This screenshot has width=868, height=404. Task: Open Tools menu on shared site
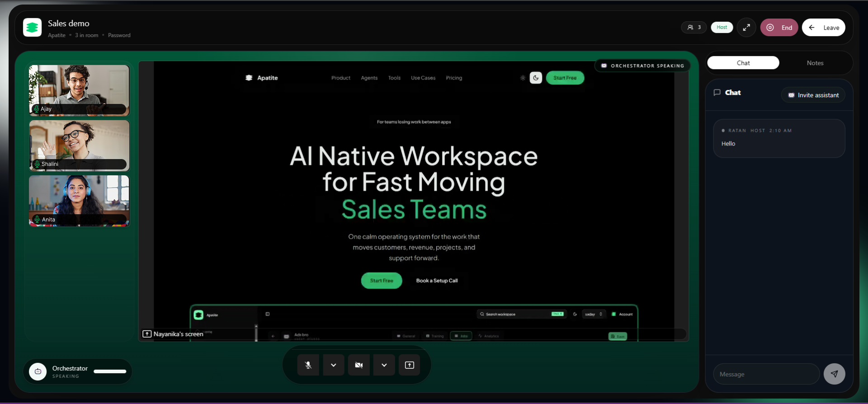click(x=394, y=78)
